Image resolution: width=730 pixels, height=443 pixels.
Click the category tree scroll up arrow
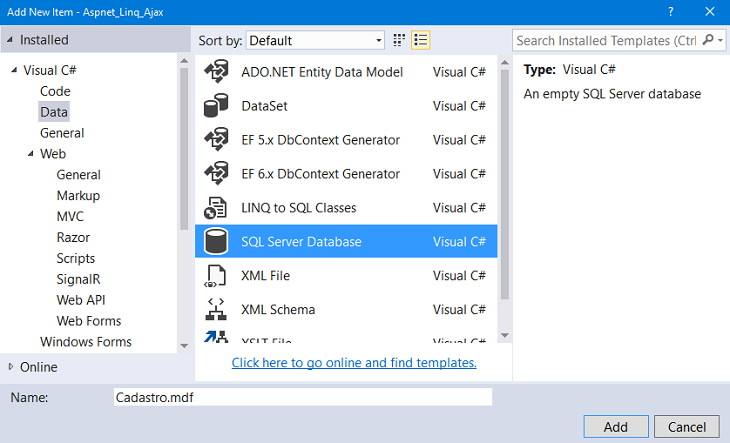(184, 61)
